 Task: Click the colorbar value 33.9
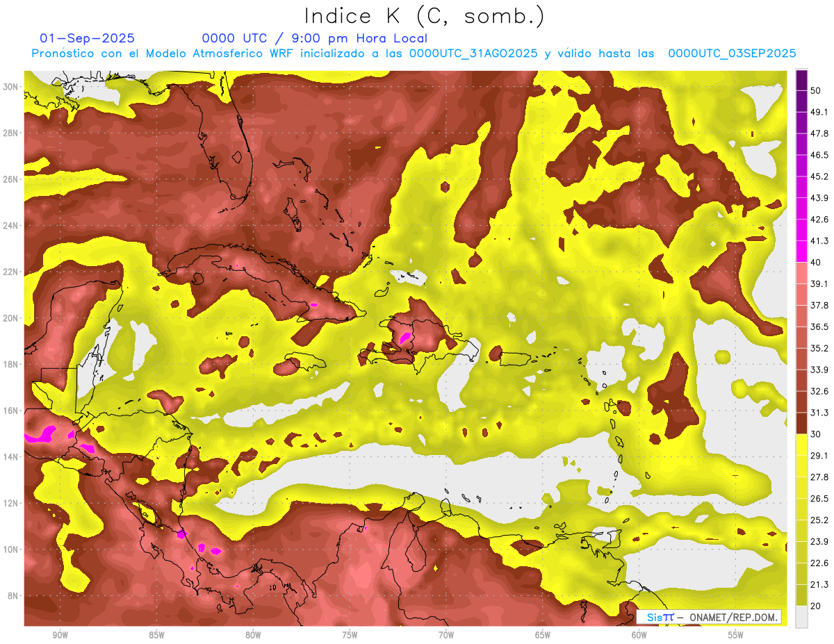(819, 370)
